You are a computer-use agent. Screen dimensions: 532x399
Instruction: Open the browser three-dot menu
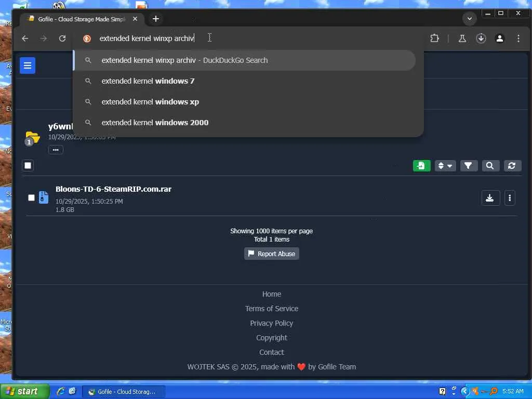coord(518,38)
